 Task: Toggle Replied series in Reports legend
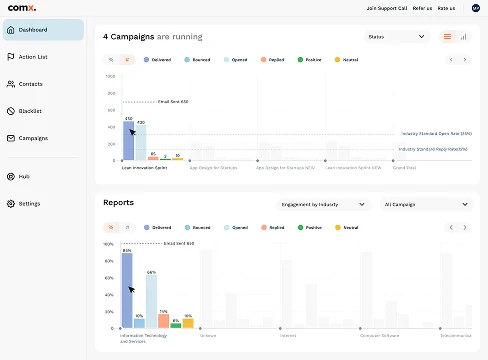(x=273, y=227)
